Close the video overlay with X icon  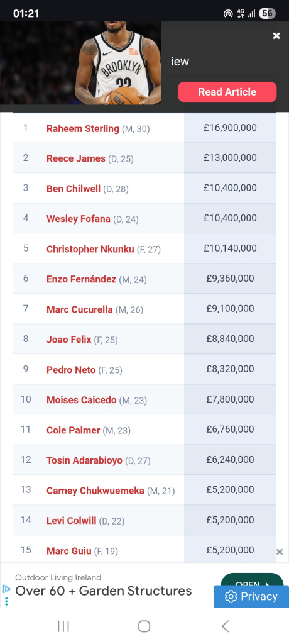pyautogui.click(x=276, y=36)
